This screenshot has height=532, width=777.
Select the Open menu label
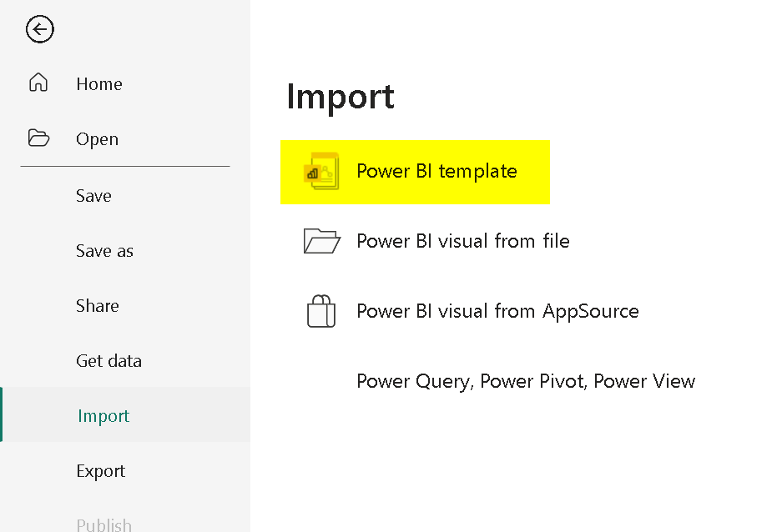[x=97, y=139]
